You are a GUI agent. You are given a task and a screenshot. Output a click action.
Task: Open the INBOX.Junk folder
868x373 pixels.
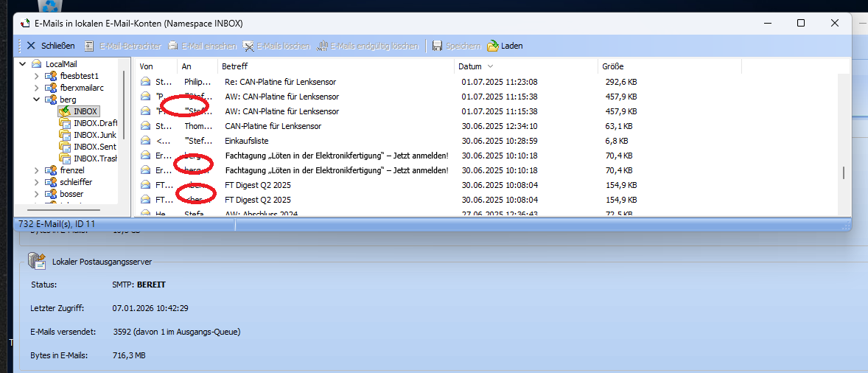tap(95, 135)
